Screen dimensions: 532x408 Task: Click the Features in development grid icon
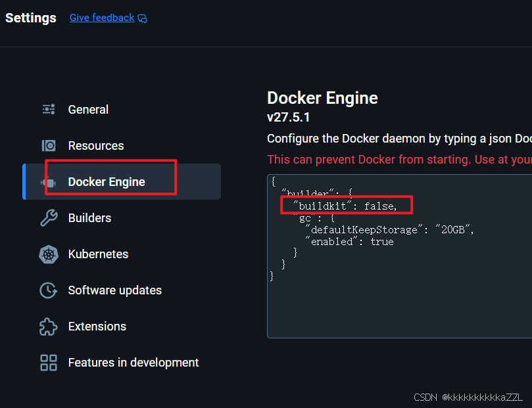coord(49,363)
